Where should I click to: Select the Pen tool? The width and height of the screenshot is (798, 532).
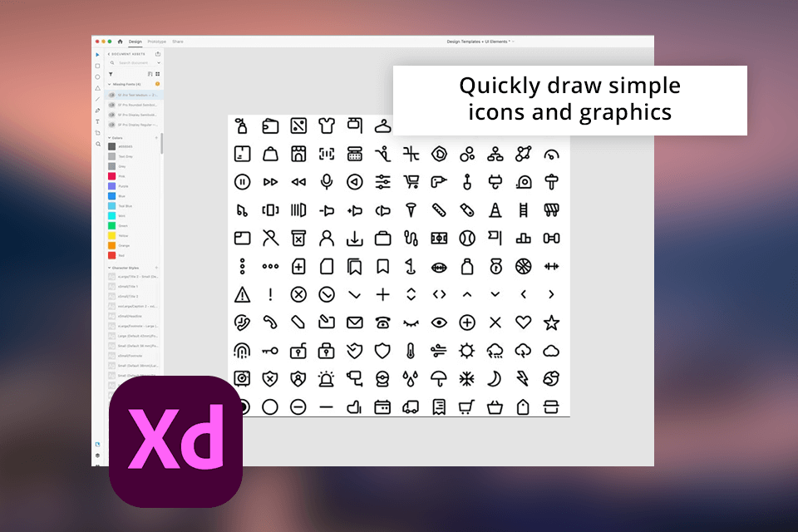point(98,111)
